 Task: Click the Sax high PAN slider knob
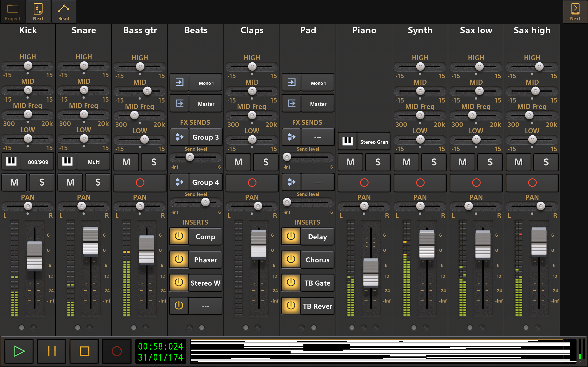[541, 206]
